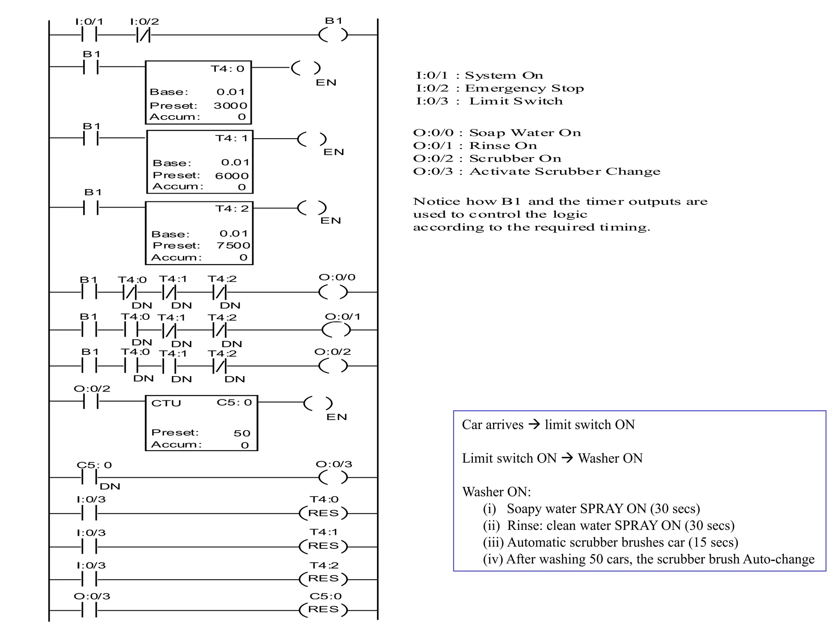This screenshot has width=840, height=630.
Task: Click the B1 output coil on the top rung
Action: (333, 35)
